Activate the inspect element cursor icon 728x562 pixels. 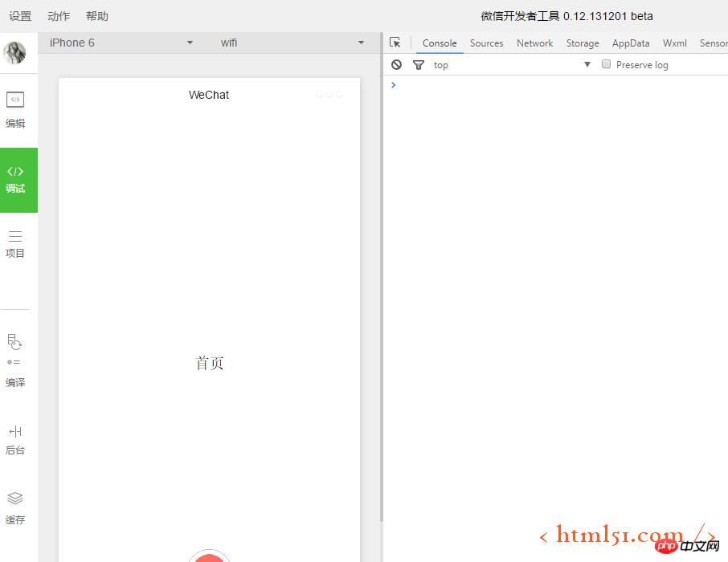click(x=395, y=42)
